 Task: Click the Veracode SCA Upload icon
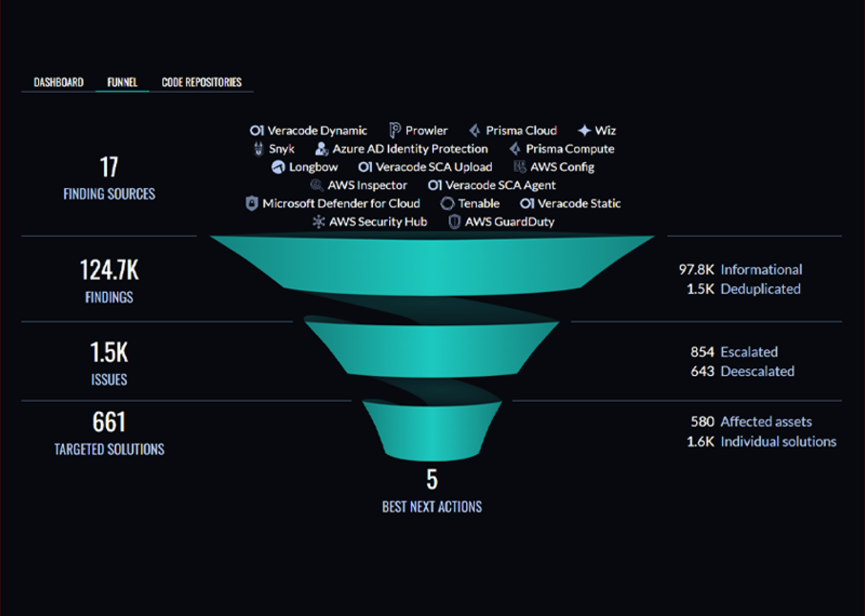(x=365, y=167)
